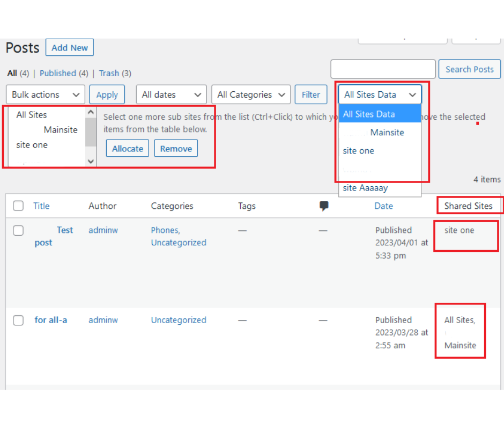Click the Tags column header
504x423 pixels.
point(247,206)
